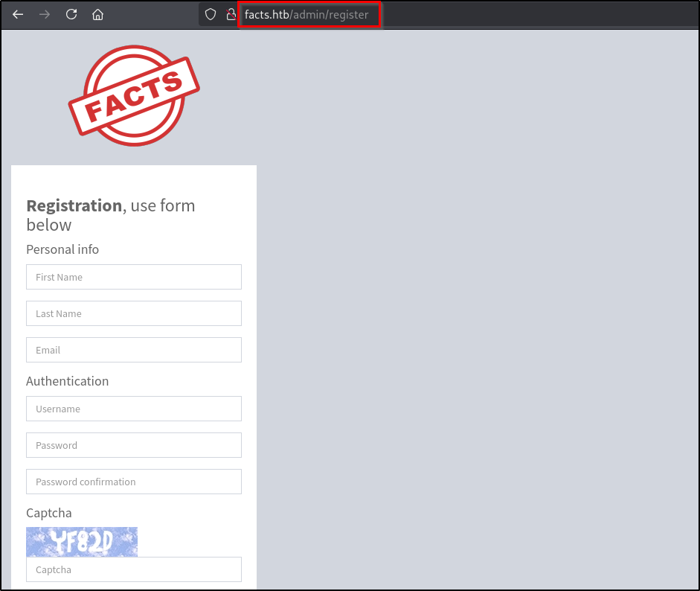Go back using the browser back arrow
Viewport: 700px width, 591px height.
(18, 15)
